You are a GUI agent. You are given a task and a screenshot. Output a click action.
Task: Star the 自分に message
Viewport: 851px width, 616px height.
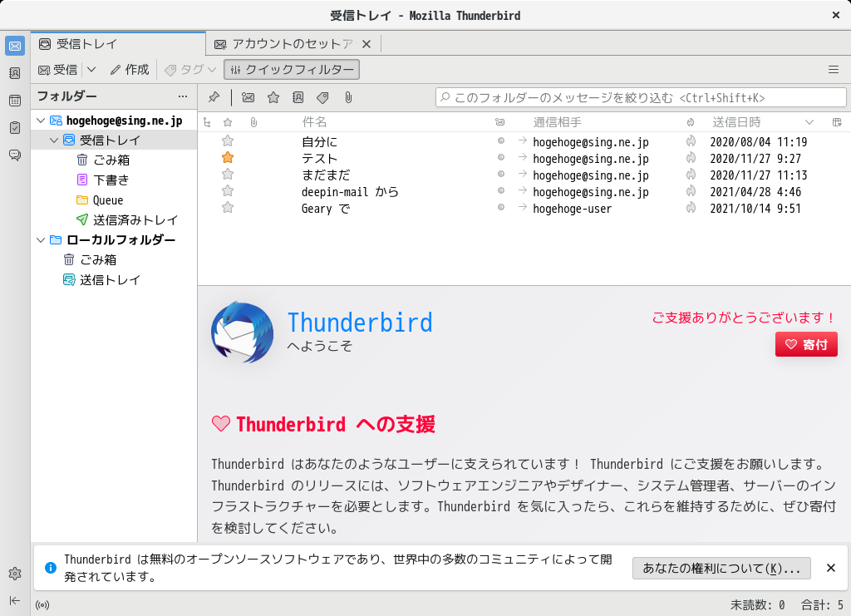(228, 141)
